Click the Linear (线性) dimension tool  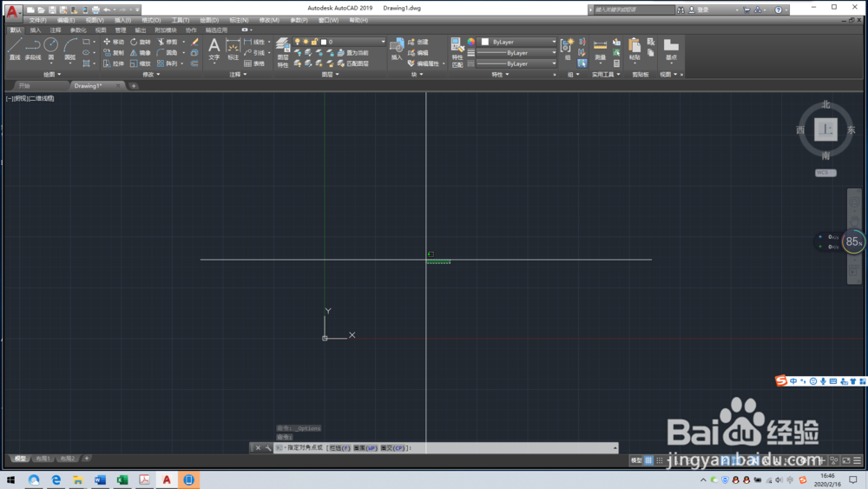click(x=254, y=42)
